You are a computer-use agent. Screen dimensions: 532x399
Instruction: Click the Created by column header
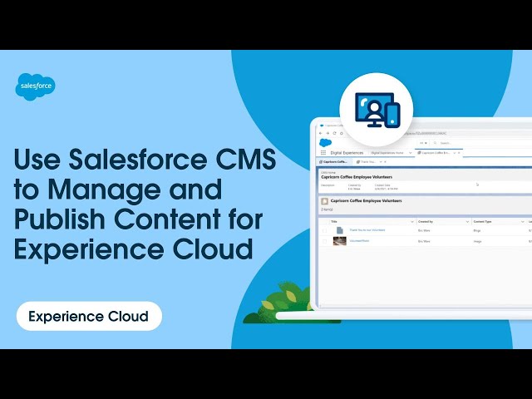[426, 222]
